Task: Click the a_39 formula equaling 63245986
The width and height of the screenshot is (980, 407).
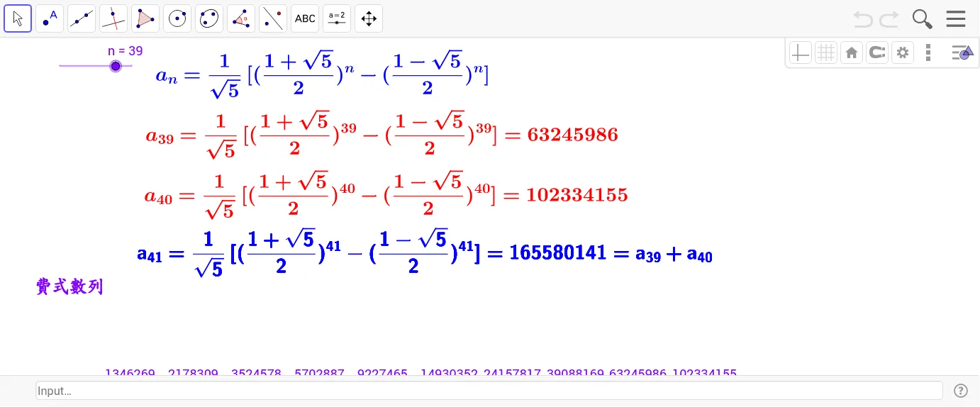Action: pos(382,134)
